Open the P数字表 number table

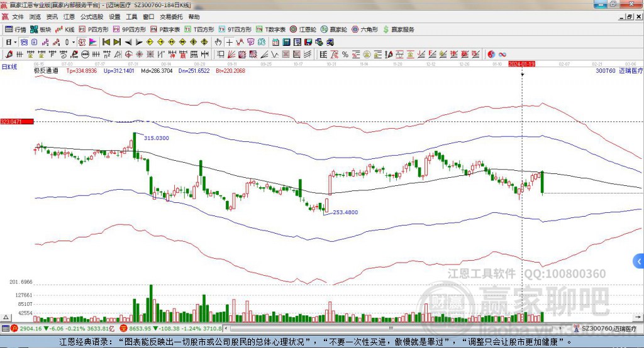click(165, 30)
